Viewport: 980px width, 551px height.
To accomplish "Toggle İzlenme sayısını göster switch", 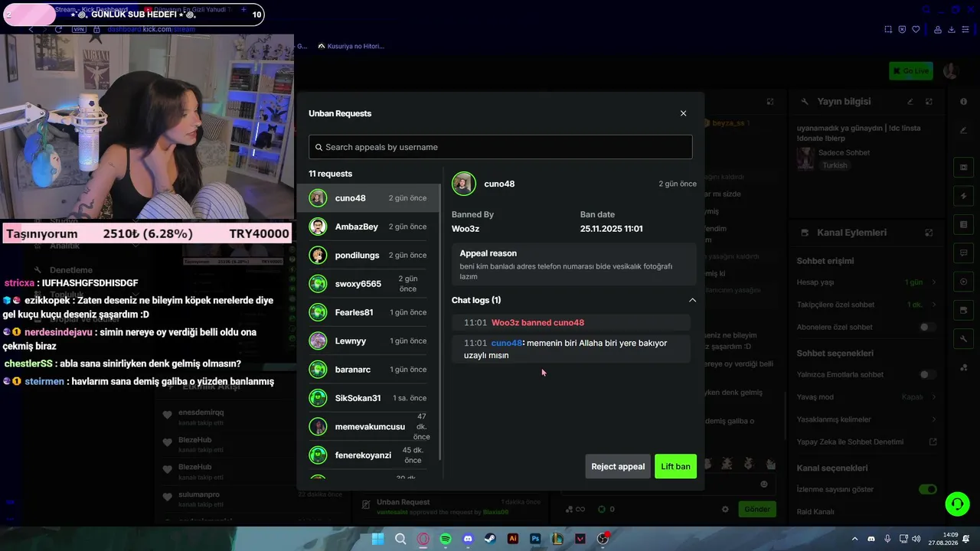I will [928, 489].
